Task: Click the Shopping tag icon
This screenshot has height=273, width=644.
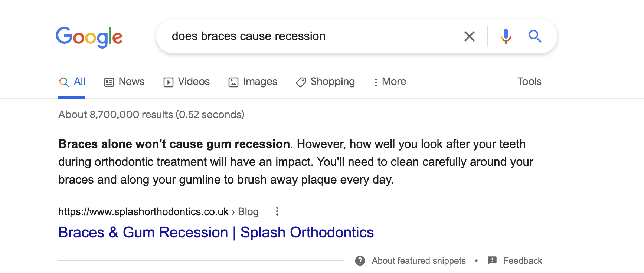Action: pos(301,82)
